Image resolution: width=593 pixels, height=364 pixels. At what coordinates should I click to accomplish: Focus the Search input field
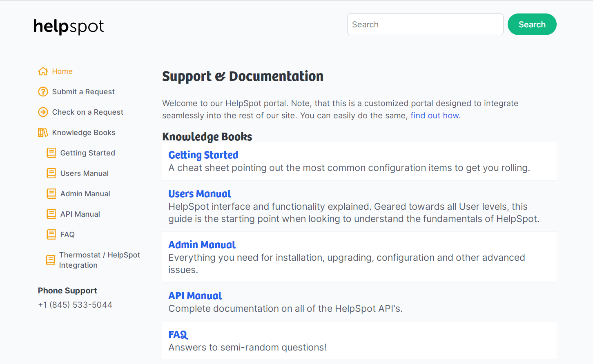425,24
